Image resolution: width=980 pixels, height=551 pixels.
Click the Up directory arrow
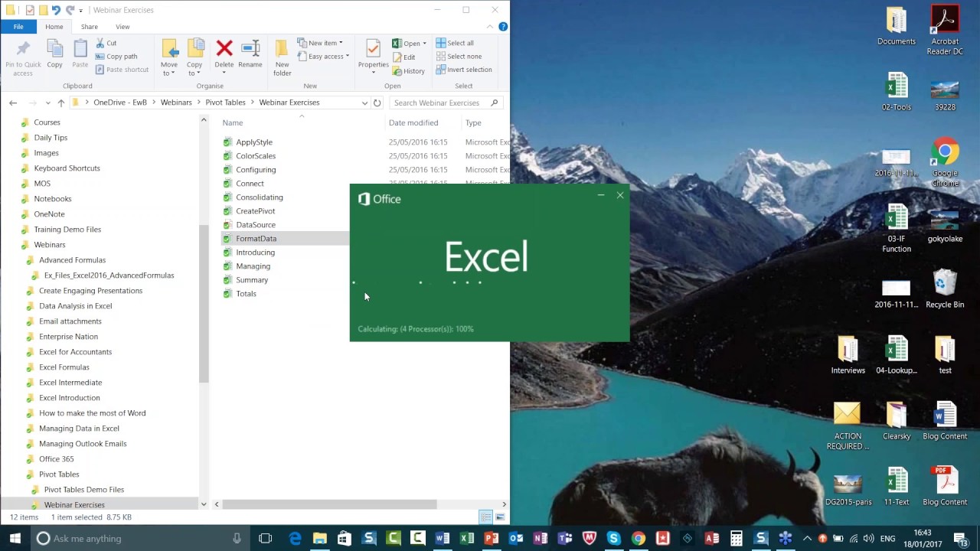click(x=61, y=103)
